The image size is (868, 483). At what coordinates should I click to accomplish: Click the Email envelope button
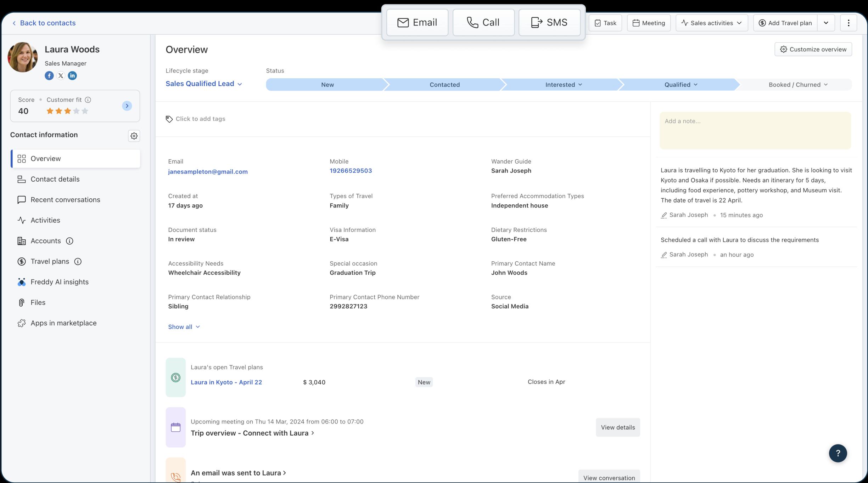417,23
